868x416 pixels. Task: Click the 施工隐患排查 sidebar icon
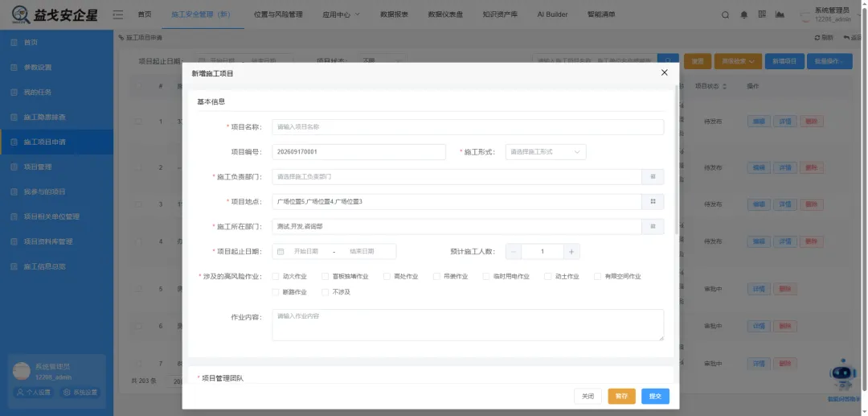pos(14,117)
